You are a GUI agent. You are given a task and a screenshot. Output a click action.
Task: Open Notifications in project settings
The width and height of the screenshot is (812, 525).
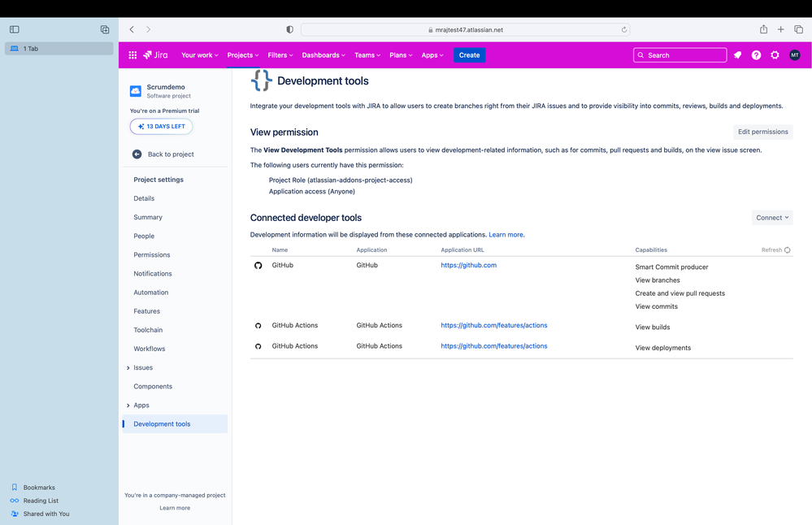tap(153, 273)
